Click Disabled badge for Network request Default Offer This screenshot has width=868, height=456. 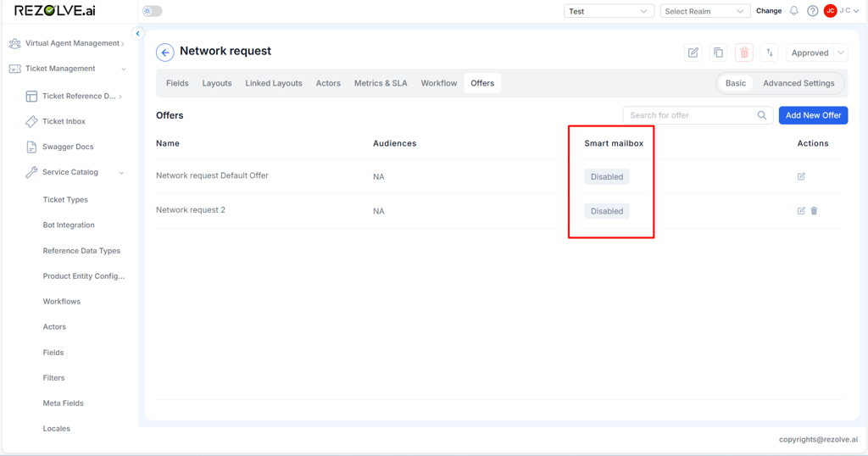[607, 176]
